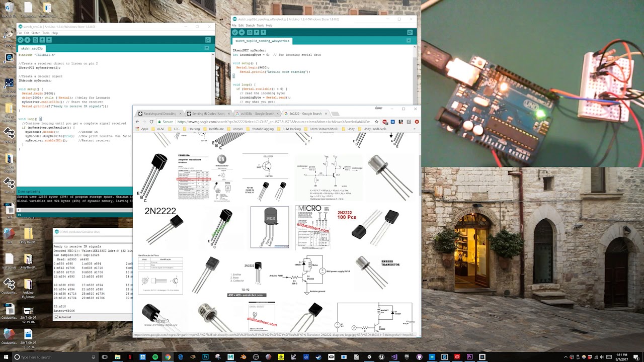Switch to Sending IR Codes Chrome tab
The width and height of the screenshot is (644, 362).
pyautogui.click(x=208, y=114)
